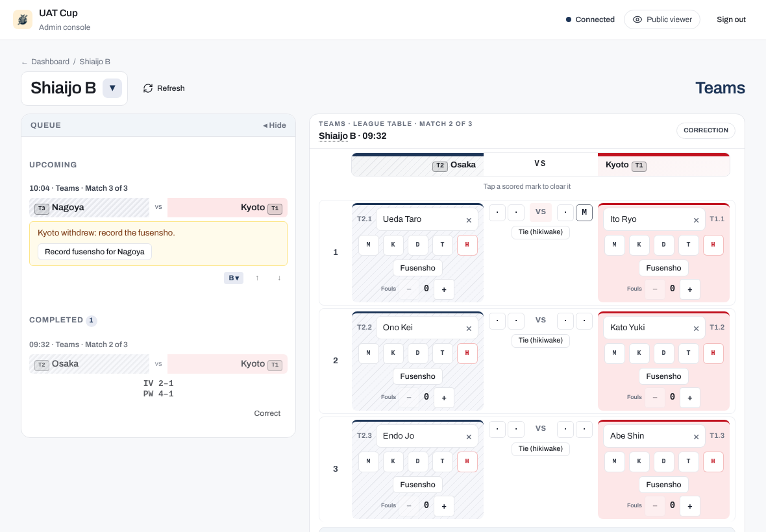The image size is (766, 532).
Task: Record fusensho for Nagoya
Action: point(95,252)
